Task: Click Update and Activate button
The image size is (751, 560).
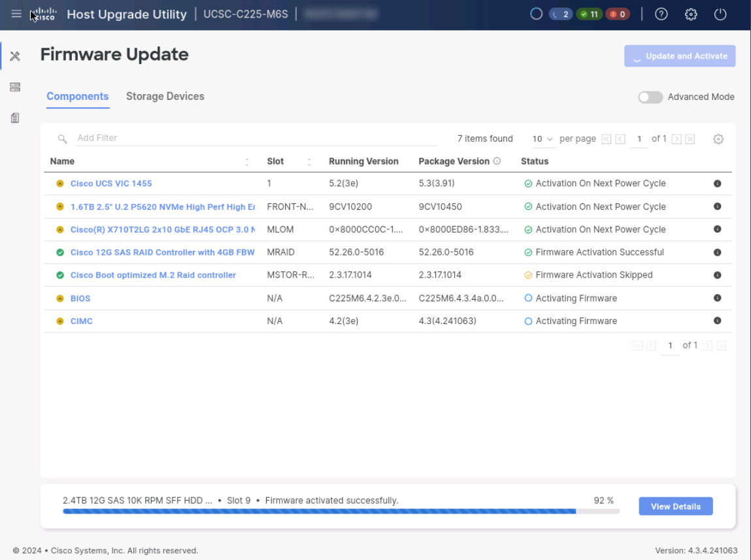Action: click(680, 56)
